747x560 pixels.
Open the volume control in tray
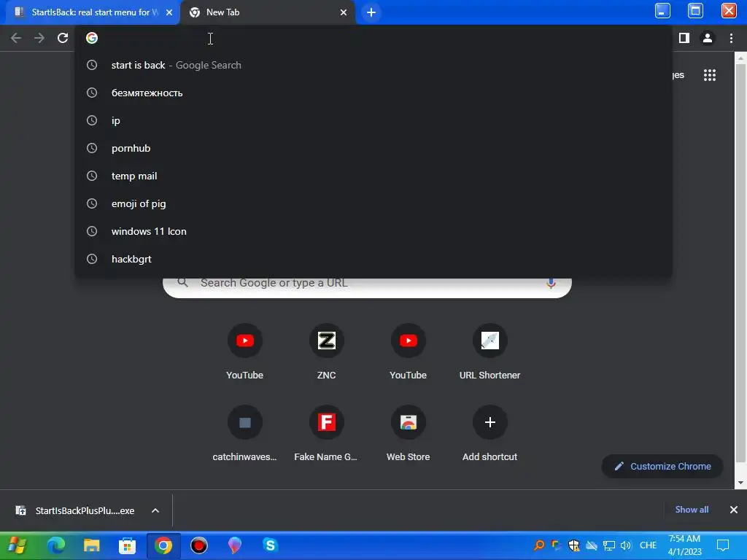click(626, 545)
